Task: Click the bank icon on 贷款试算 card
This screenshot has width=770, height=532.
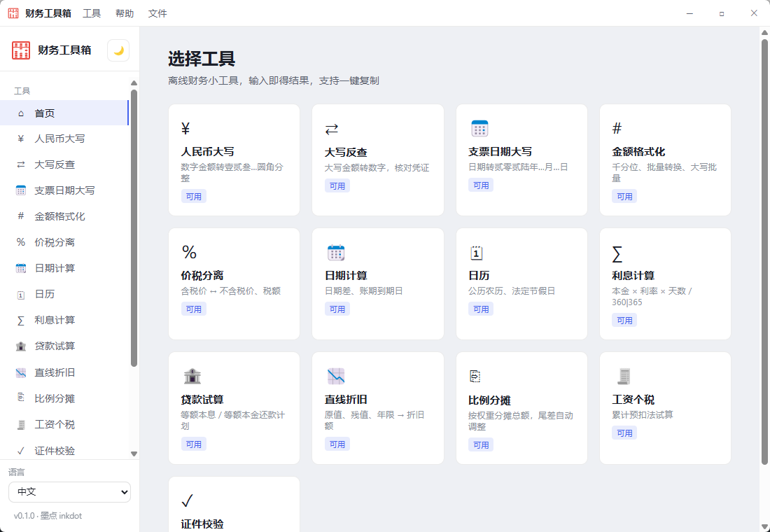Action: (x=192, y=377)
